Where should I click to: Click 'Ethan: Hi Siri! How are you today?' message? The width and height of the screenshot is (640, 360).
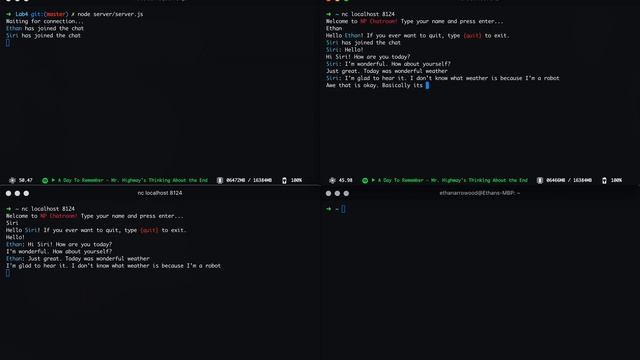pyautogui.click(x=59, y=244)
